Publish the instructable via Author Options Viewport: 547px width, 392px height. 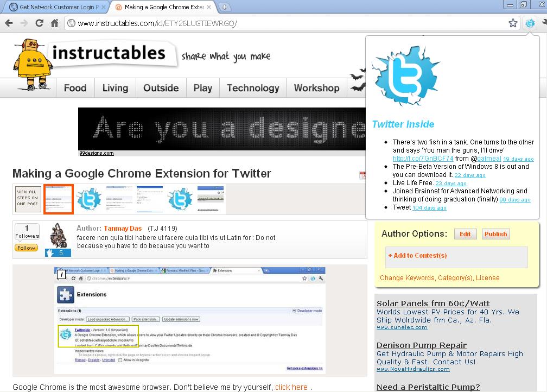495,233
